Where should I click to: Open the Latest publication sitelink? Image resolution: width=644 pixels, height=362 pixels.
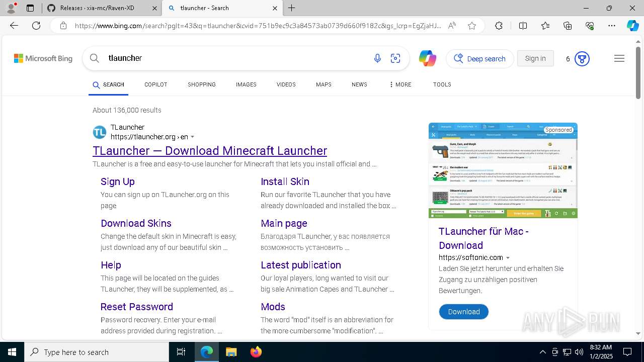pyautogui.click(x=301, y=265)
